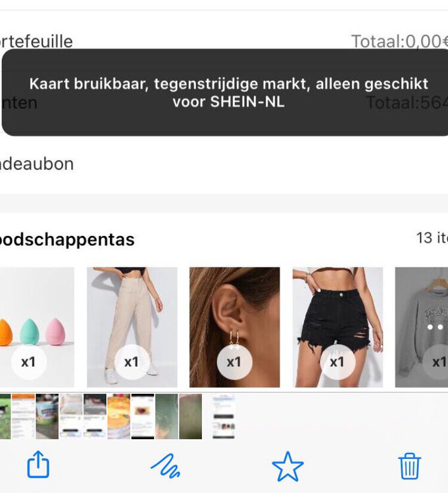Image resolution: width=448 pixels, height=493 pixels.
Task: Open the 13 items count link
Action: [432, 238]
